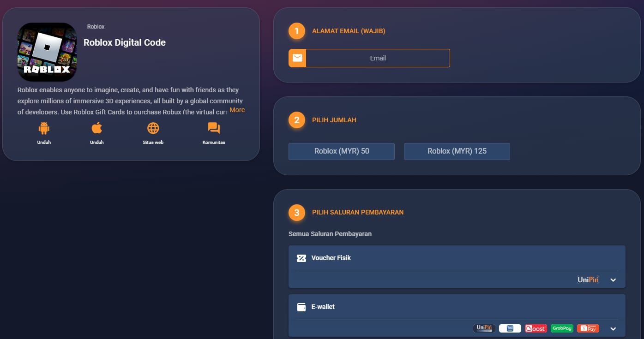The height and width of the screenshot is (339, 644).
Task: Click UniPin logo in Voucher Fisik row
Action: 588,280
